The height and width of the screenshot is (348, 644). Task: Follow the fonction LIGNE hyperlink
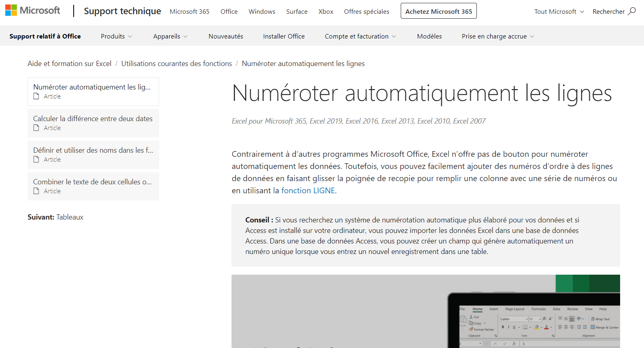(x=308, y=190)
